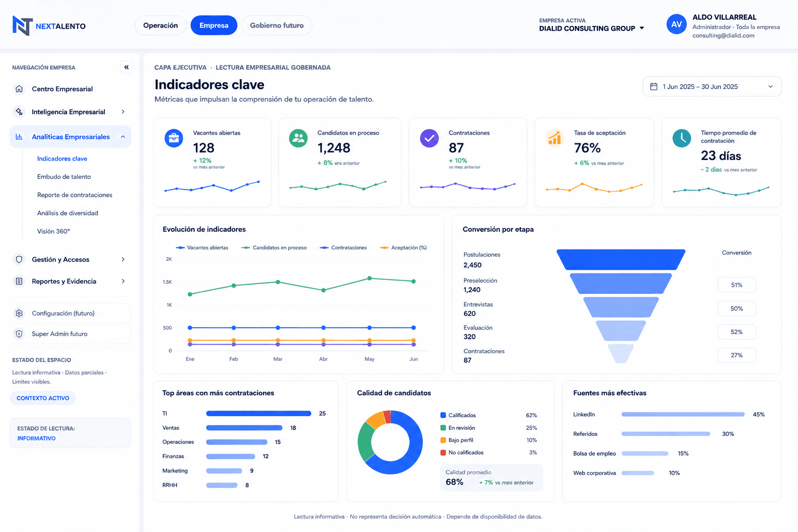Open the Embudo de talento link
Screen dimensions: 798x532
point(64,177)
